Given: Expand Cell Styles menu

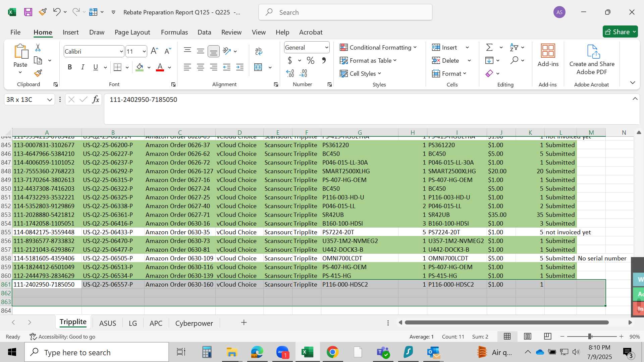Looking at the screenshot, I should tap(361, 73).
